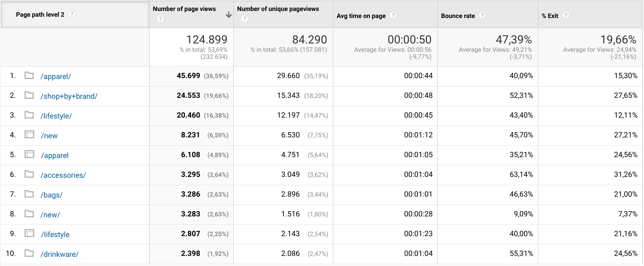Click the folder icon for /shop+by+brand/

click(29, 95)
